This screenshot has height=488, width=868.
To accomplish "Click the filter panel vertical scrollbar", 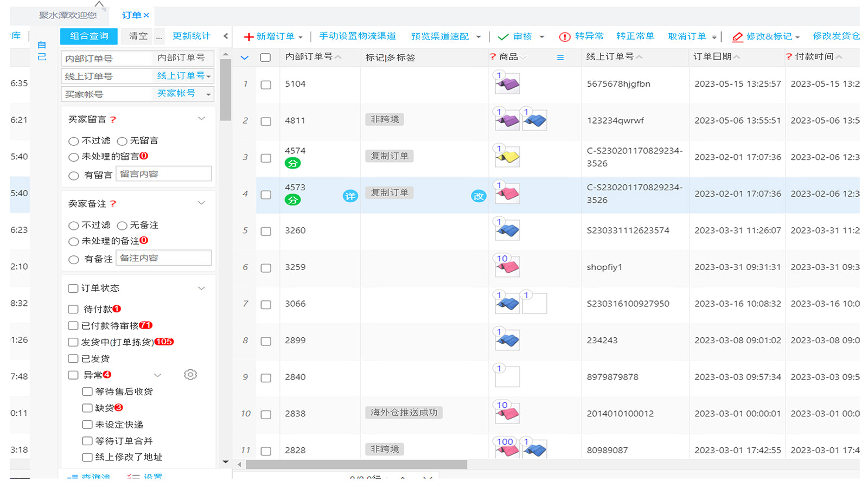I will coord(226,89).
